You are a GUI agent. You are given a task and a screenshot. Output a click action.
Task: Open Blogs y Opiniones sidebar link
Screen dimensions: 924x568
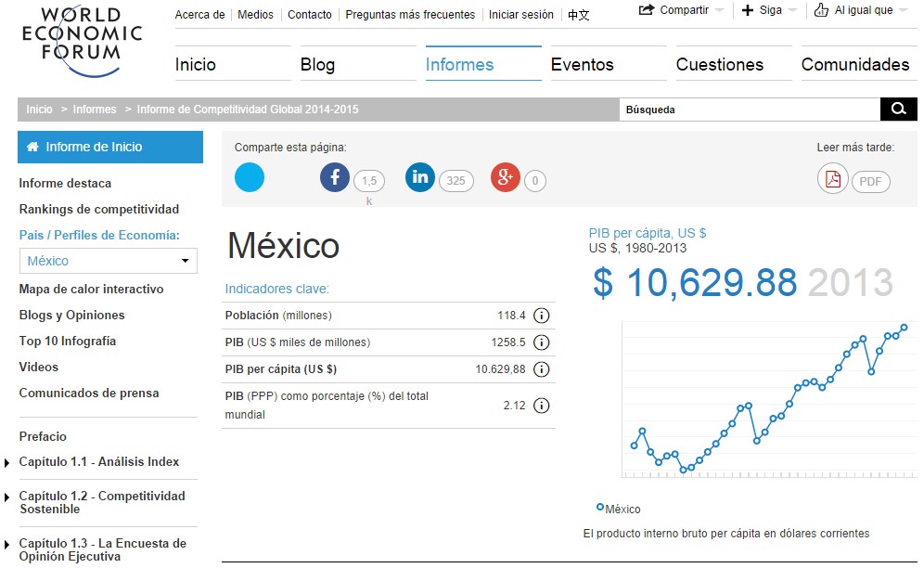coord(71,315)
